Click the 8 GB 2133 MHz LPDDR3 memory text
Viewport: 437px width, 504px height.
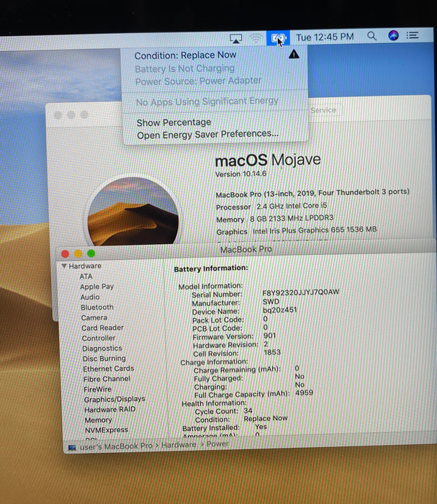point(292,218)
